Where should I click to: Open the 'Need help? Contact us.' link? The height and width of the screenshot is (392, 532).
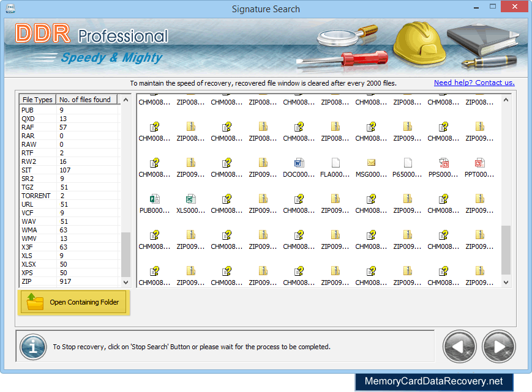pos(474,83)
